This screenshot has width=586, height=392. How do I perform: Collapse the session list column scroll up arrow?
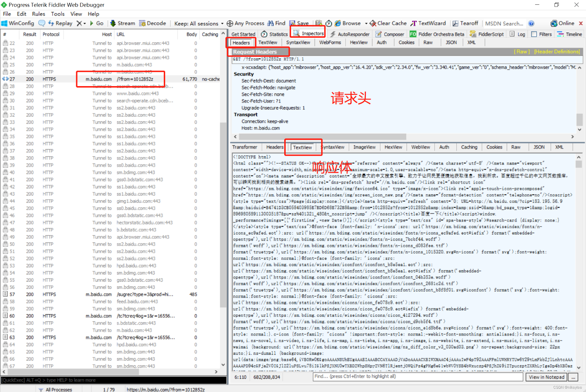[x=223, y=34]
